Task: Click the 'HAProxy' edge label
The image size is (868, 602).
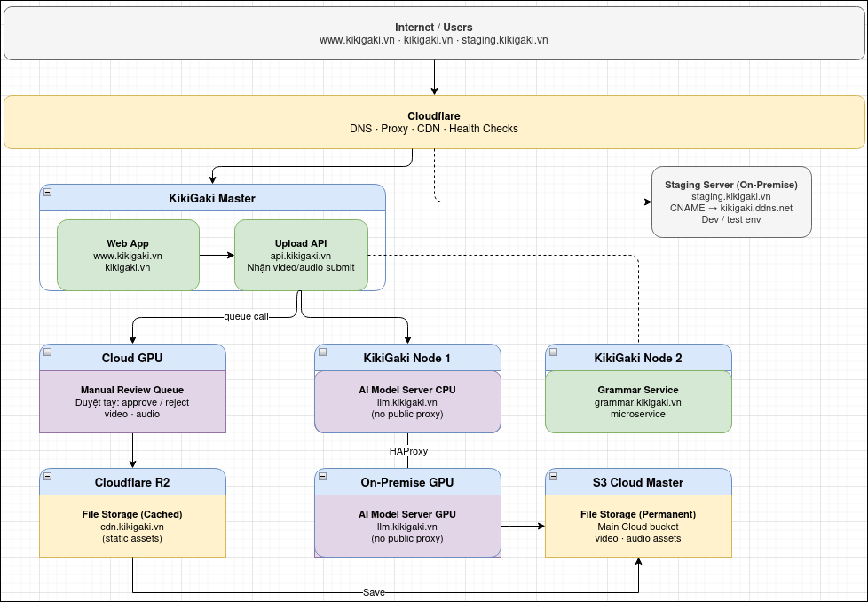Action: point(408,451)
